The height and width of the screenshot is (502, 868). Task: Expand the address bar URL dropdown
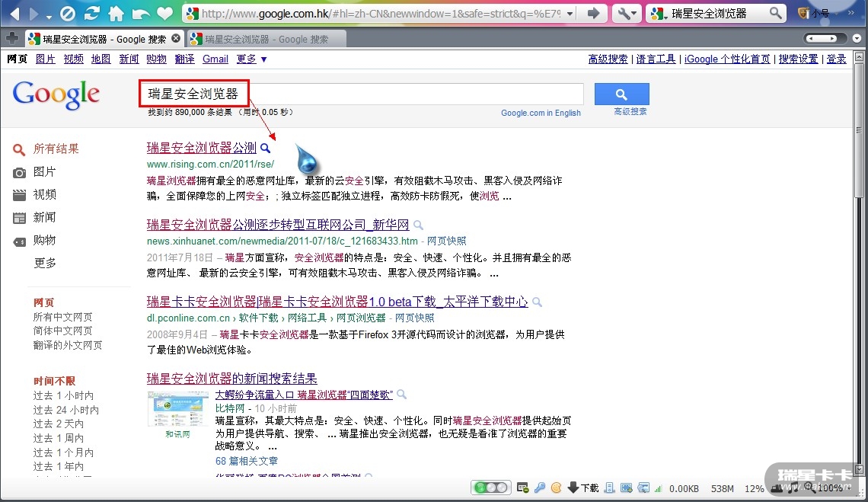[570, 13]
